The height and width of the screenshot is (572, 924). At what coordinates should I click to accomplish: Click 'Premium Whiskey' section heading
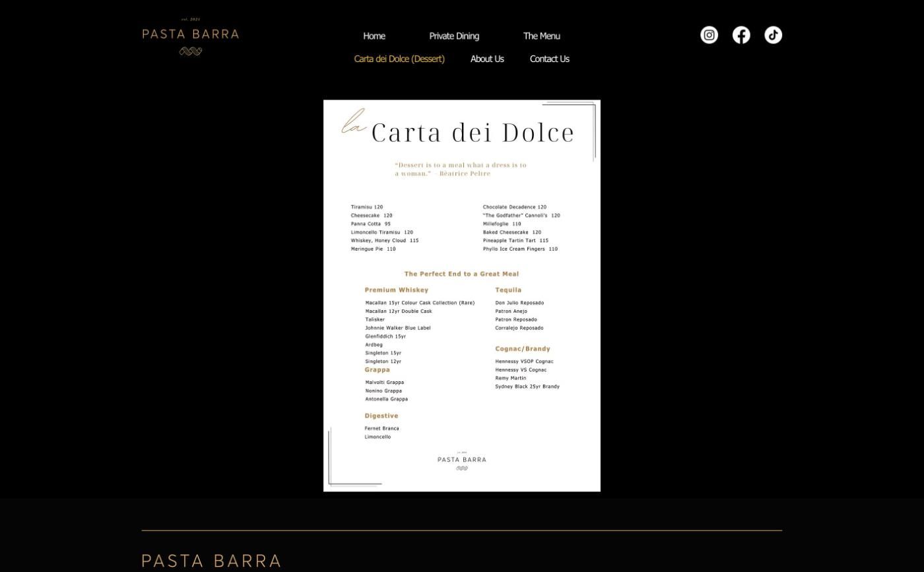coord(396,290)
